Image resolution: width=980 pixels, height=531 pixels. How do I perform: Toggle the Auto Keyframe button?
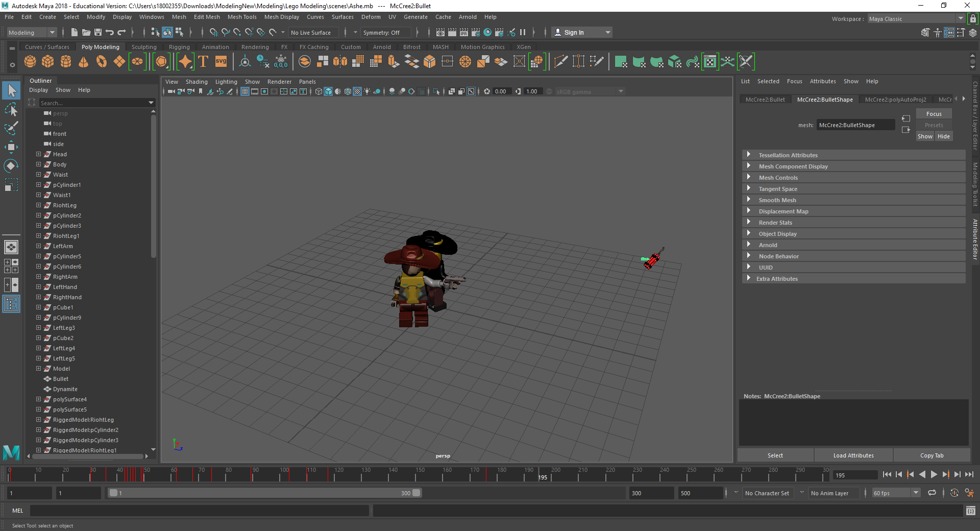(954, 493)
